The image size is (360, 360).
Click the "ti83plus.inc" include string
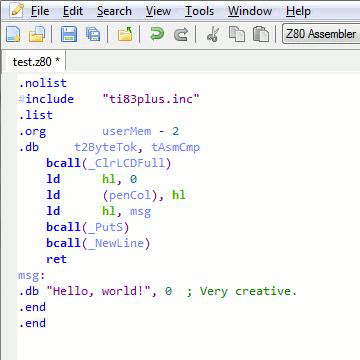click(151, 99)
